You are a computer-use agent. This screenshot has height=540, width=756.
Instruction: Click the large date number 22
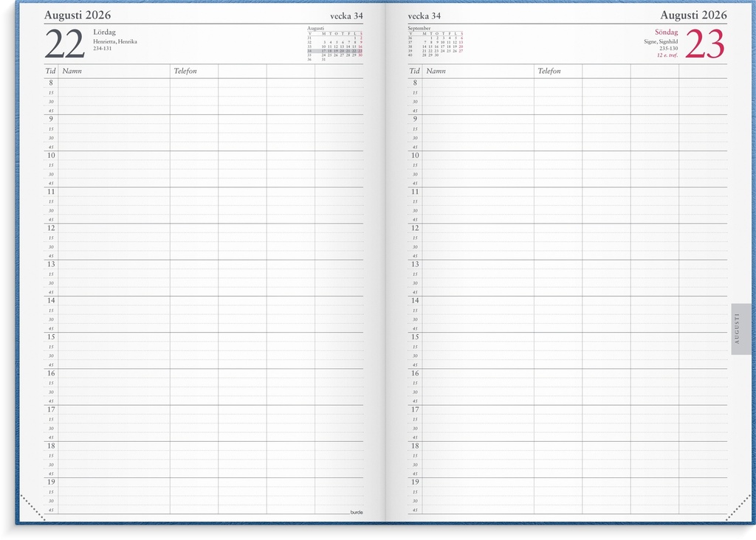(x=64, y=45)
